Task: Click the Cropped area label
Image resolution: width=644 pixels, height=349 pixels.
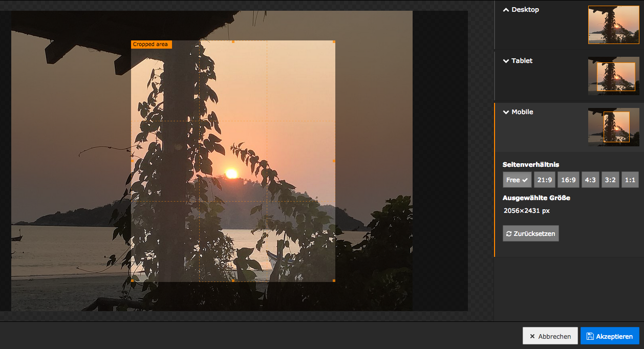Action: click(x=151, y=45)
